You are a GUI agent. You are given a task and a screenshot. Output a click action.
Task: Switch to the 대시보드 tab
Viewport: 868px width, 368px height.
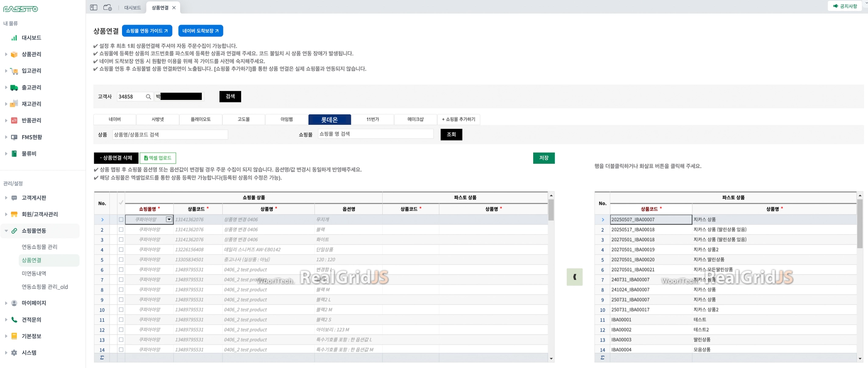[132, 8]
